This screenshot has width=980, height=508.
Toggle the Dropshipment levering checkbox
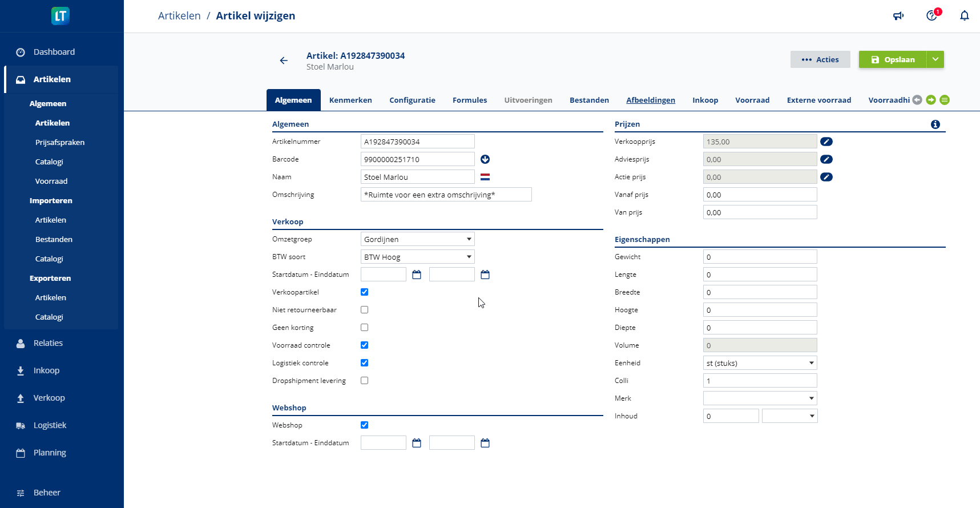(x=364, y=381)
